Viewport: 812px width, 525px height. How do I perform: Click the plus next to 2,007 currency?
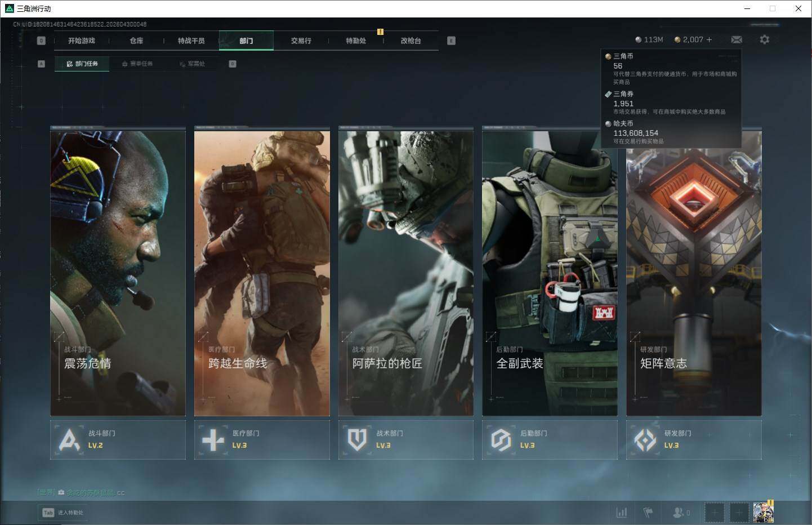(x=709, y=39)
